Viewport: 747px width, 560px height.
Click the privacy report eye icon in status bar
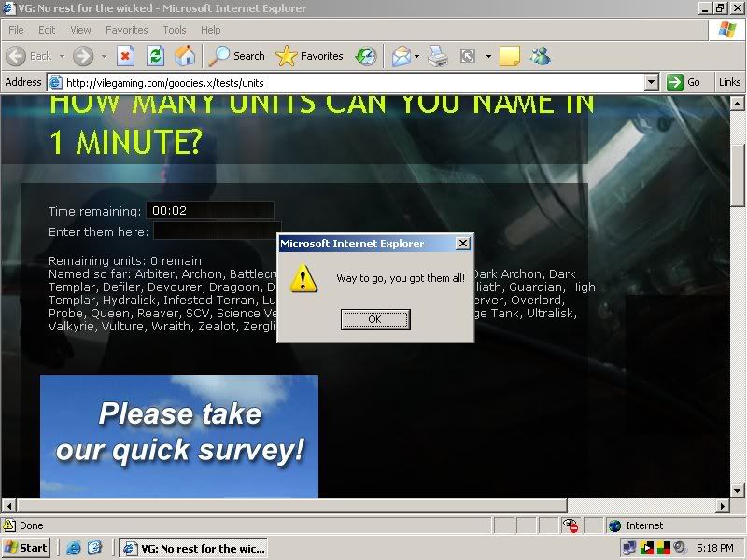coord(571,525)
